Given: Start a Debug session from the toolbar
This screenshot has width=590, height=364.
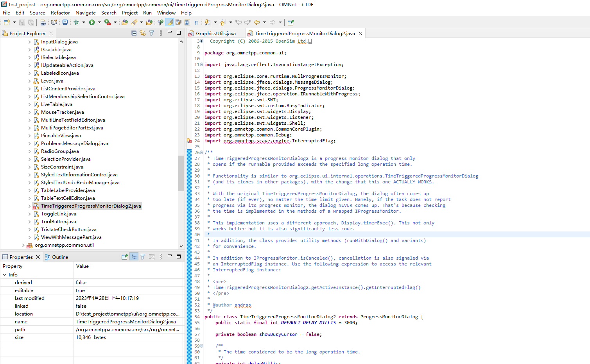Looking at the screenshot, I should tap(77, 22).
